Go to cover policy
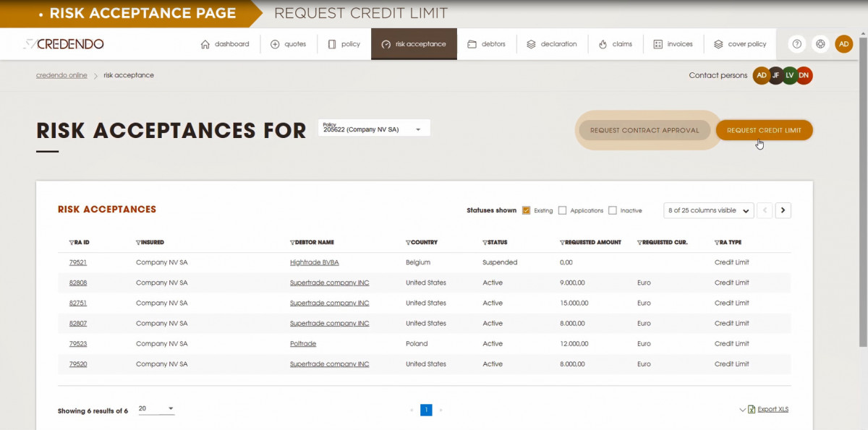The width and height of the screenshot is (868, 430). pos(740,44)
